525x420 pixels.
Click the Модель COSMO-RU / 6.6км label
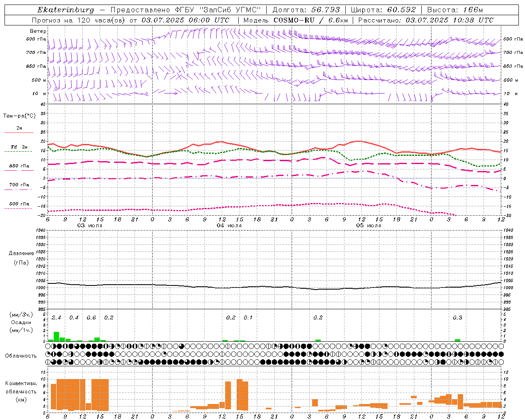point(295,20)
